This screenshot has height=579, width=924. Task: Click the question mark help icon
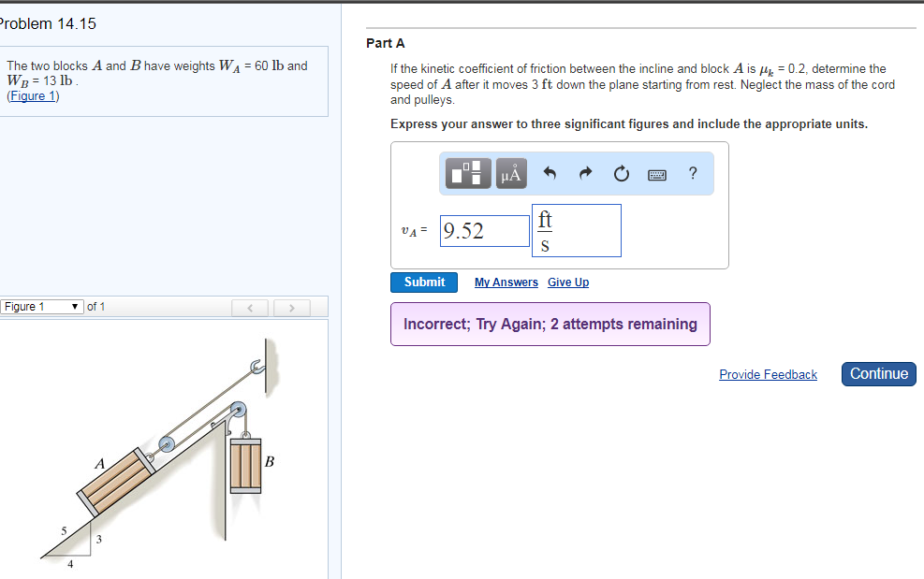pyautogui.click(x=692, y=173)
